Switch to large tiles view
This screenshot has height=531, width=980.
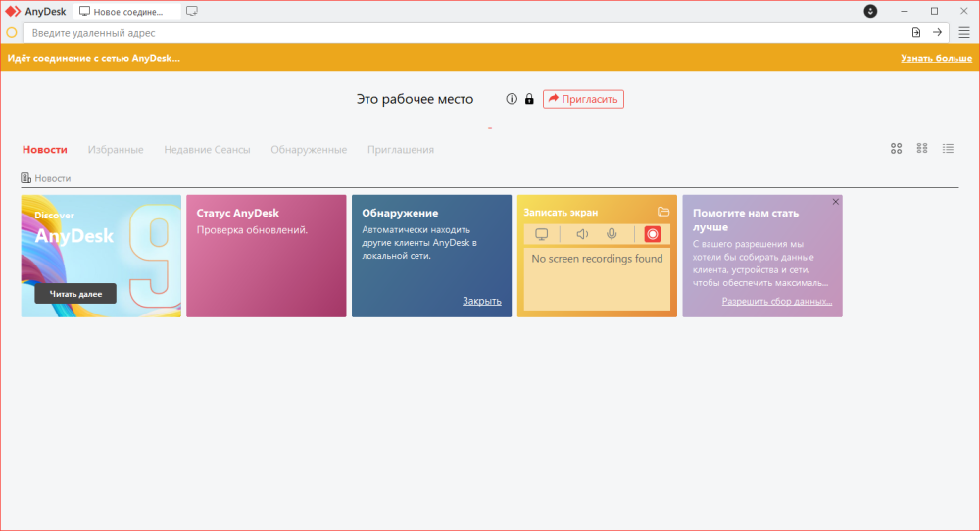(896, 149)
